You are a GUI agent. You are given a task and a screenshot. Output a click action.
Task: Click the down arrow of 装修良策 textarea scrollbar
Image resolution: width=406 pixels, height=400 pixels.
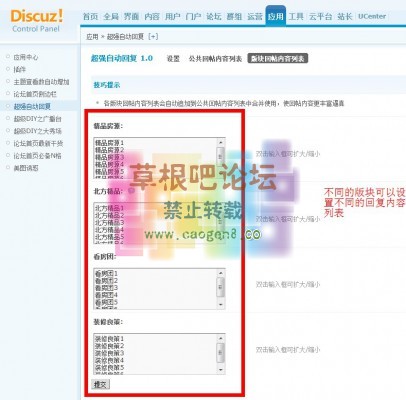[220, 370]
